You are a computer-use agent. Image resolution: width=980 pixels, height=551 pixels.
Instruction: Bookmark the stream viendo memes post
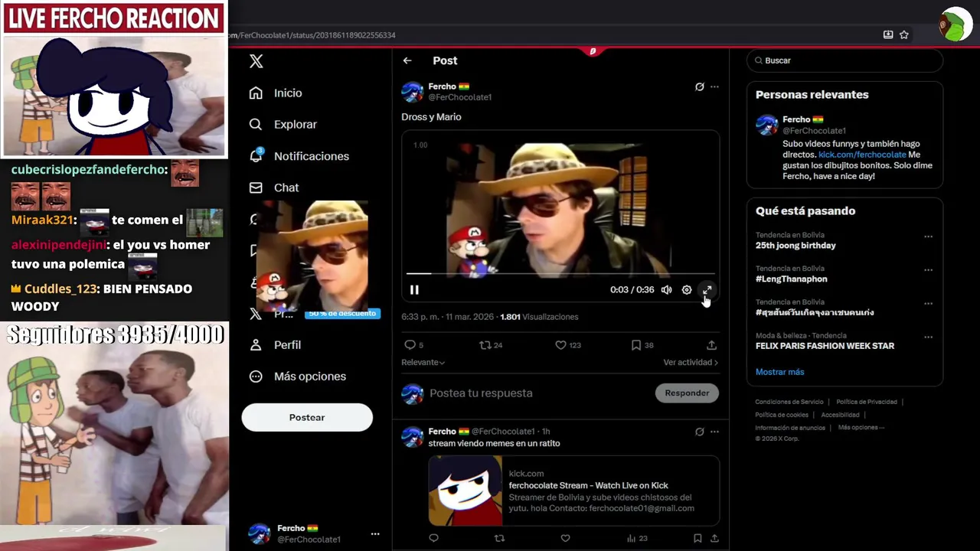697,539
